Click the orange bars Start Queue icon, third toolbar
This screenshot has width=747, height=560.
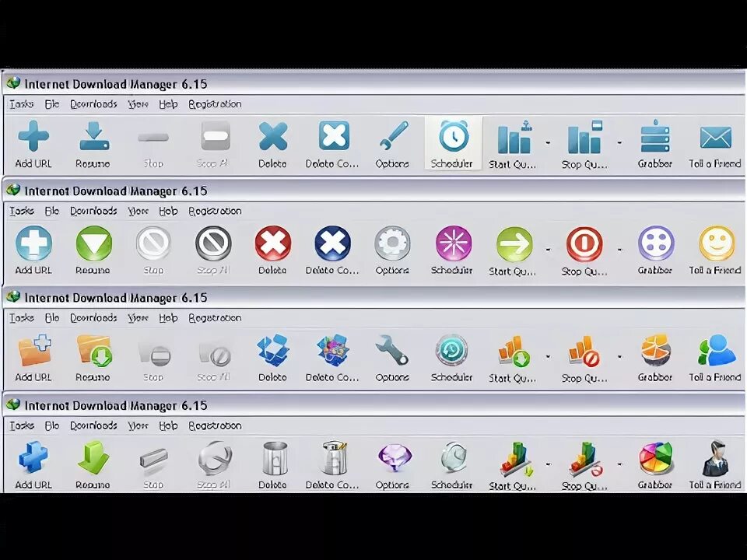(x=514, y=352)
